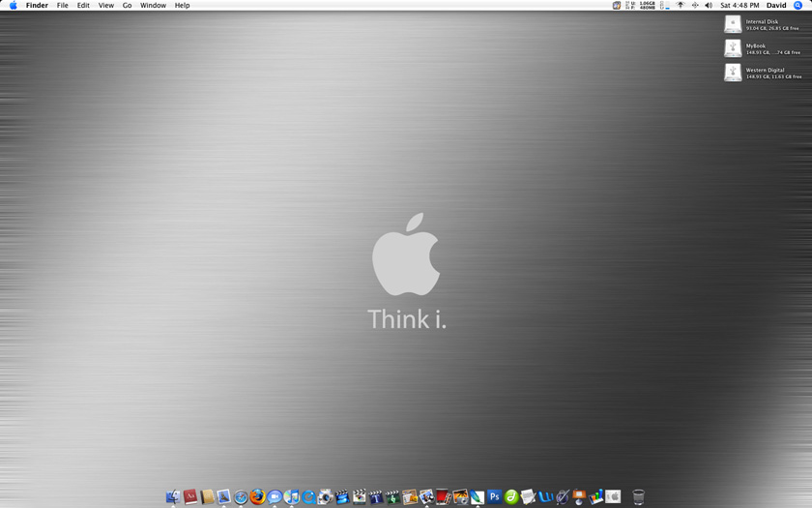
Task: Open Spotlight search in the menu bar
Action: (798, 5)
